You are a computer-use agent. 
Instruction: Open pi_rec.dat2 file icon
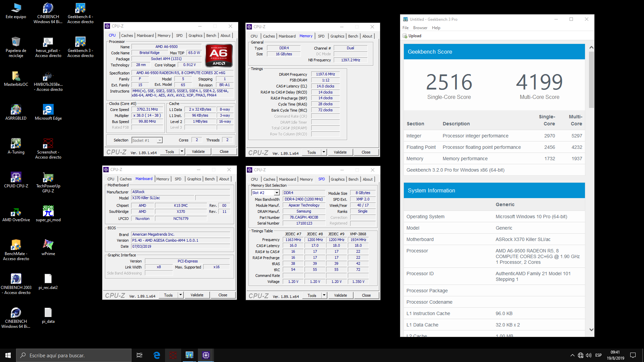[x=48, y=282]
